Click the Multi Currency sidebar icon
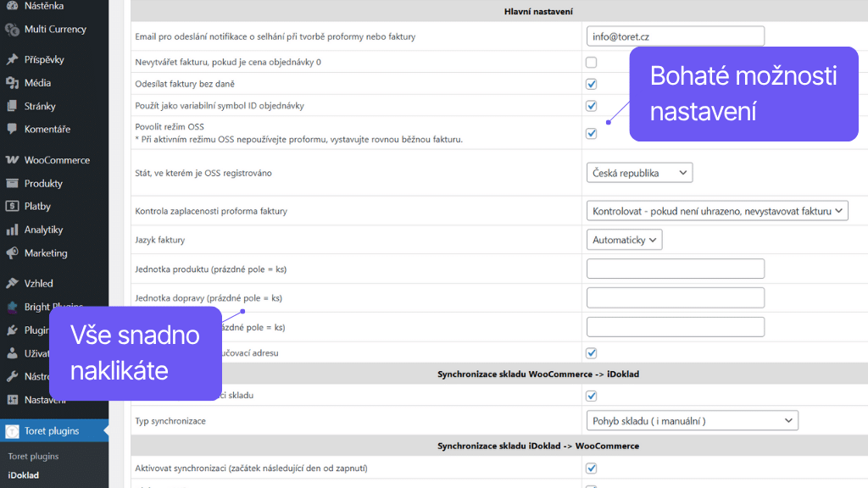Screen dimensions: 868x488 (x=12, y=30)
